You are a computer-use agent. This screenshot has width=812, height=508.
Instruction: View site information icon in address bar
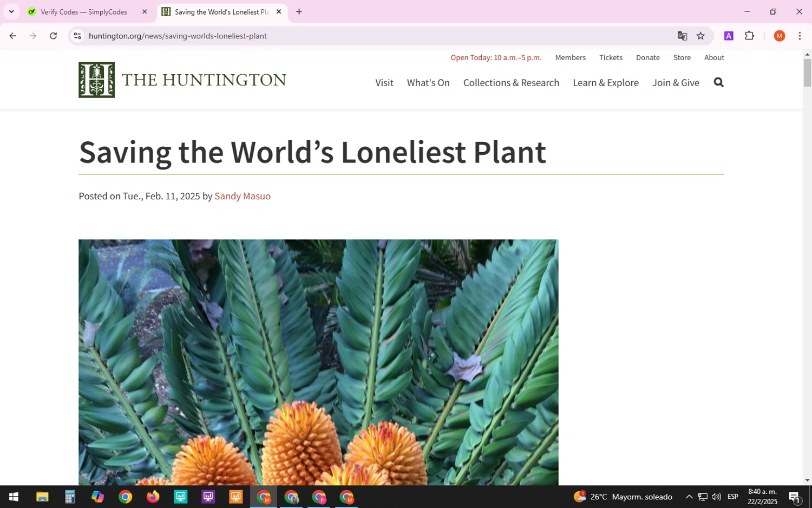(77, 36)
